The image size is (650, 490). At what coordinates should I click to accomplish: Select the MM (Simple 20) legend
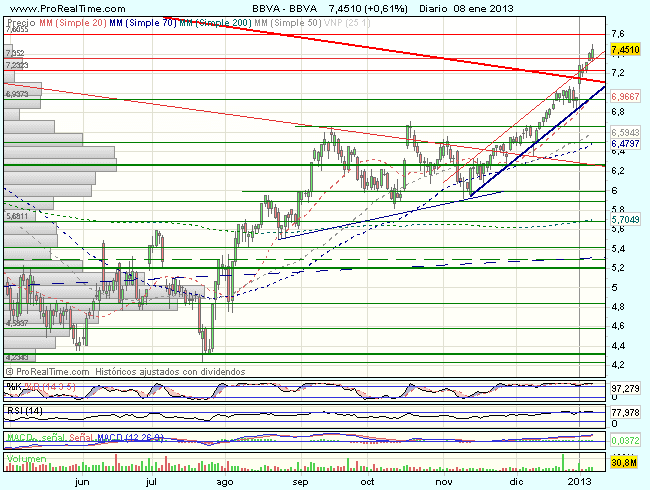pyautogui.click(x=73, y=23)
